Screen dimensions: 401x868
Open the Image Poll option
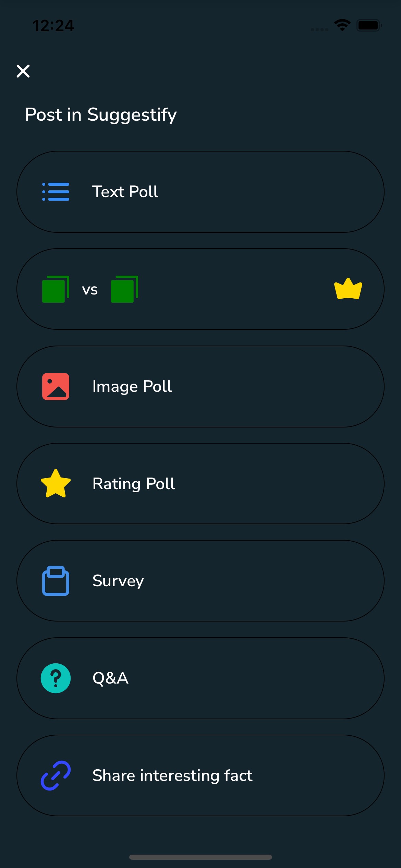132,386
